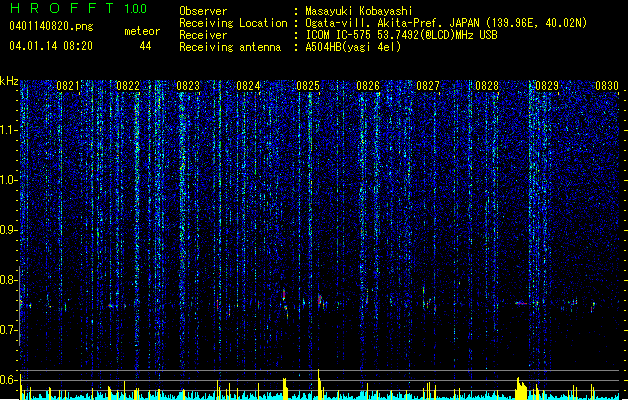Click the 0821 time marker
The height and width of the screenshot is (400, 629).
pos(68,86)
